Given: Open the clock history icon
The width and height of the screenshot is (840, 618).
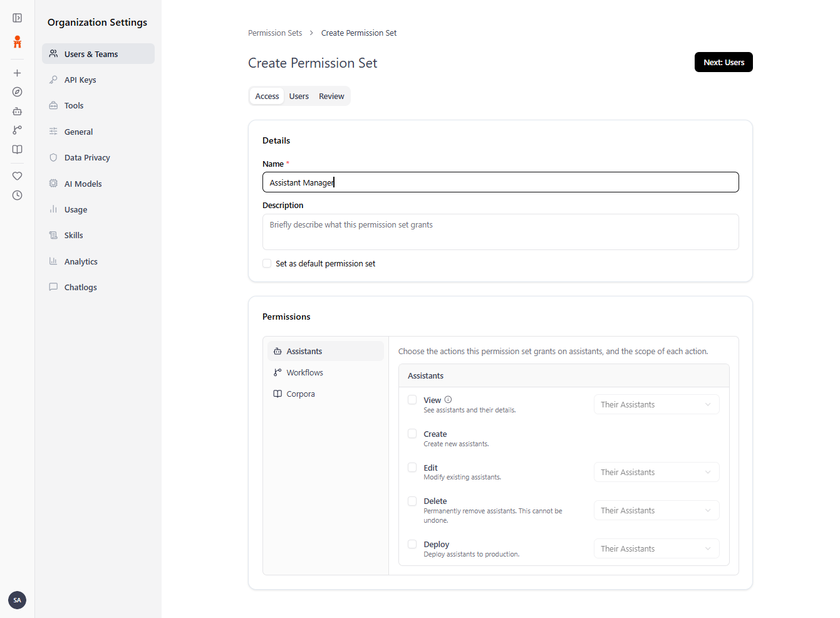Looking at the screenshot, I should pos(18,195).
